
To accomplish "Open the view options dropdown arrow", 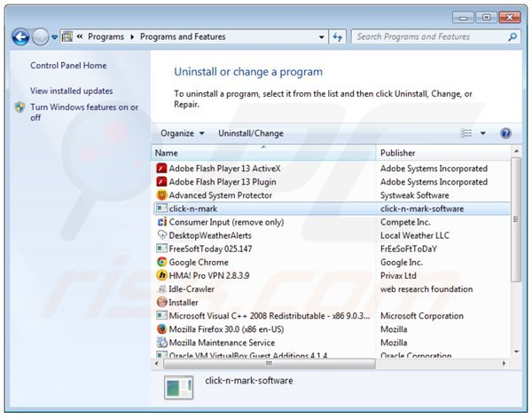I will click(x=483, y=133).
